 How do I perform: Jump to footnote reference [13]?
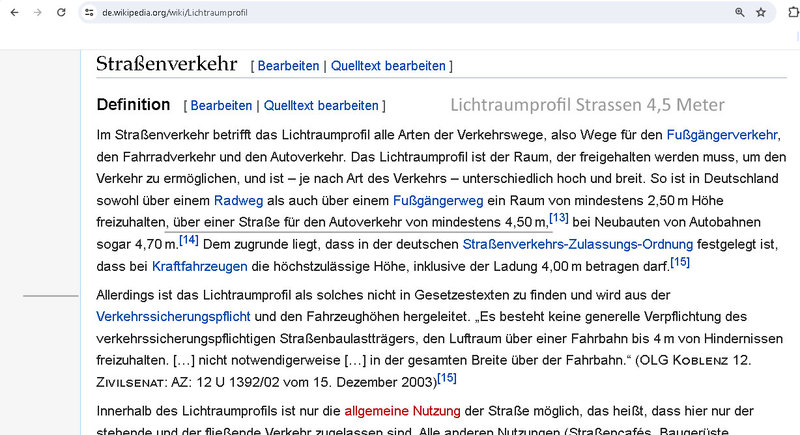pyautogui.click(x=559, y=218)
